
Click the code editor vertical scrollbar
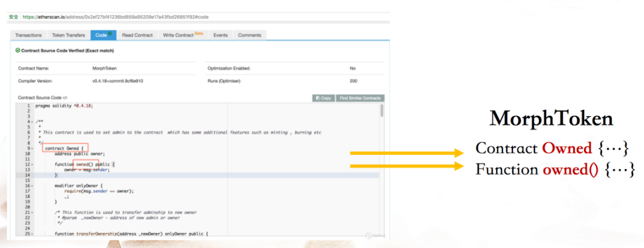point(382,111)
